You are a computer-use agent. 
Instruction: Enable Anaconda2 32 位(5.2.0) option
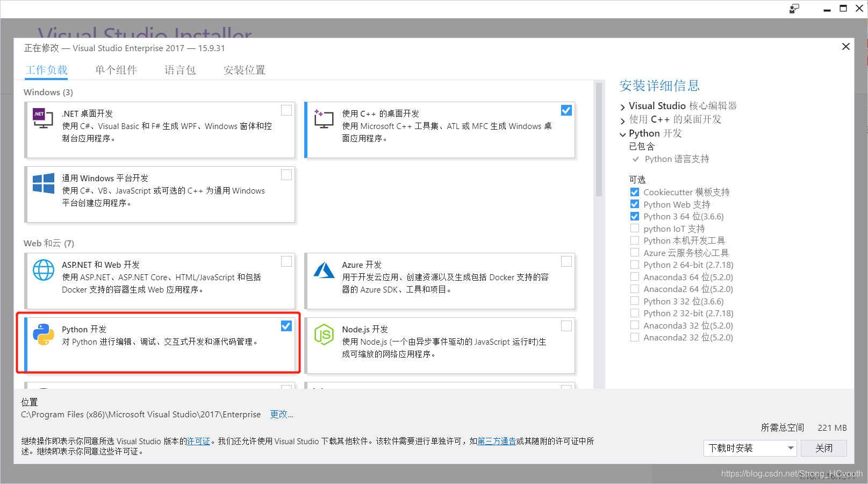pyautogui.click(x=635, y=337)
